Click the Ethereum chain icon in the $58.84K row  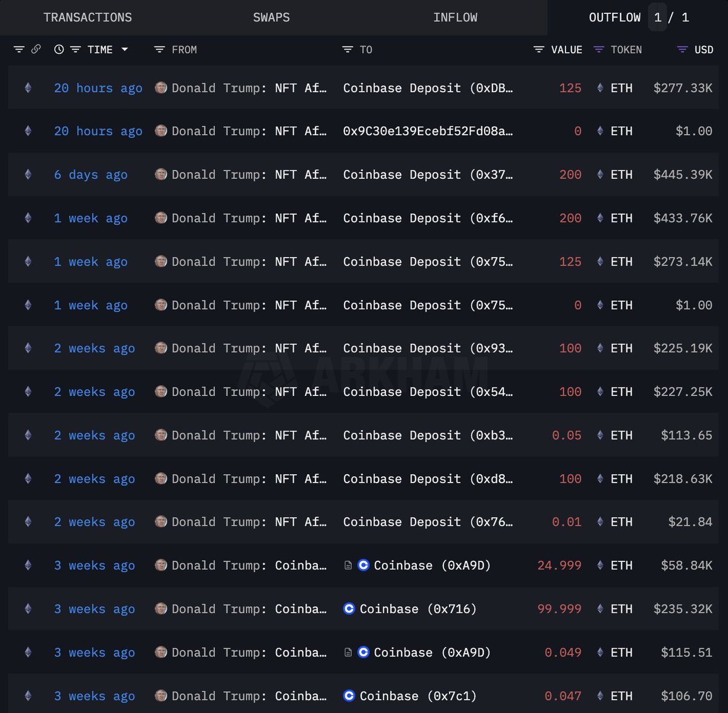pyautogui.click(x=28, y=566)
